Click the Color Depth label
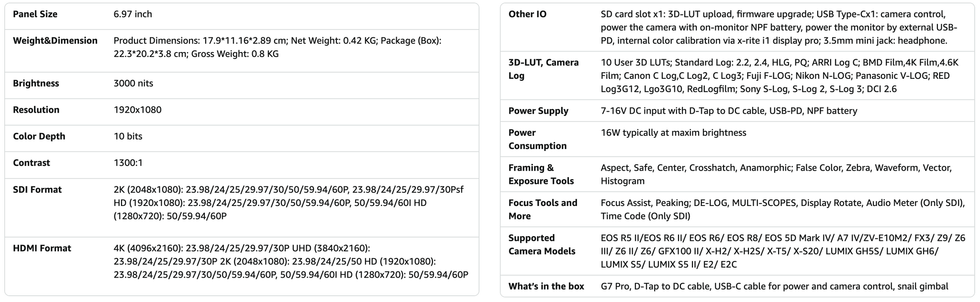This screenshot has height=302, width=980. [x=39, y=136]
